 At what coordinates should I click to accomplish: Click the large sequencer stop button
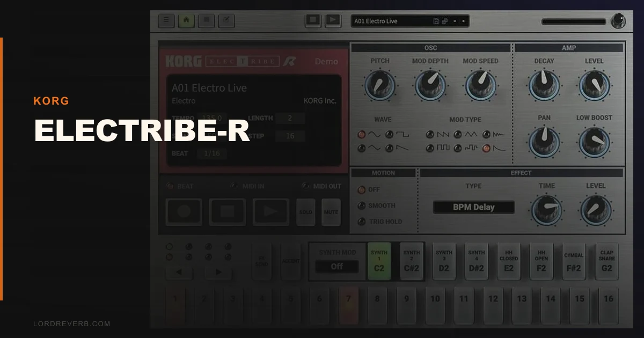coord(227,212)
